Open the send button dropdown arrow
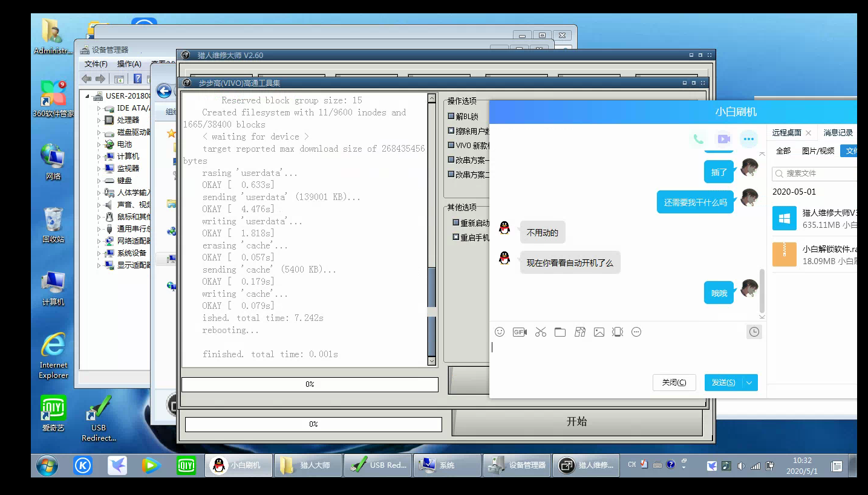 [749, 383]
